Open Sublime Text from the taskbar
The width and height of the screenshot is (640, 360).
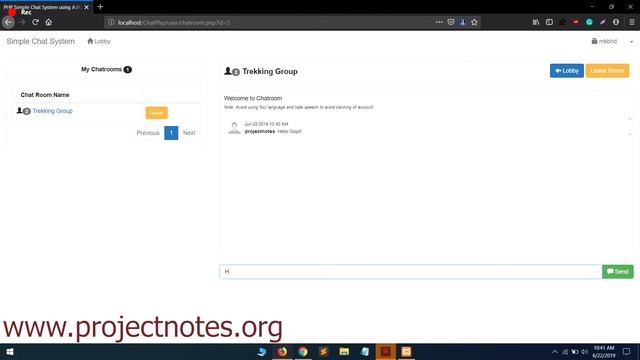tap(323, 351)
